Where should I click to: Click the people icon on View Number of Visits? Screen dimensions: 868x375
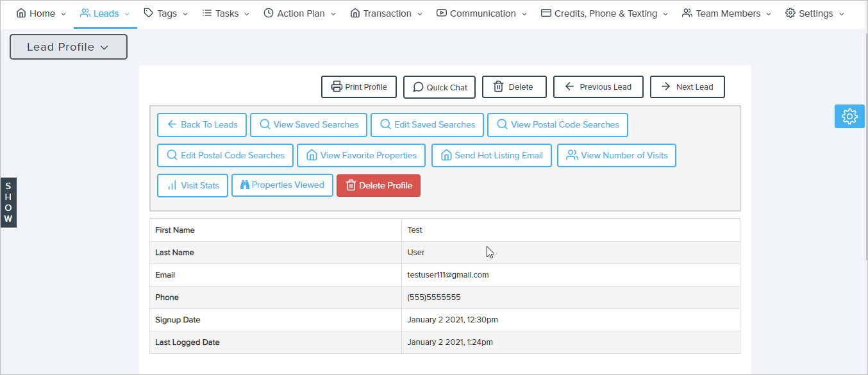pyautogui.click(x=572, y=155)
